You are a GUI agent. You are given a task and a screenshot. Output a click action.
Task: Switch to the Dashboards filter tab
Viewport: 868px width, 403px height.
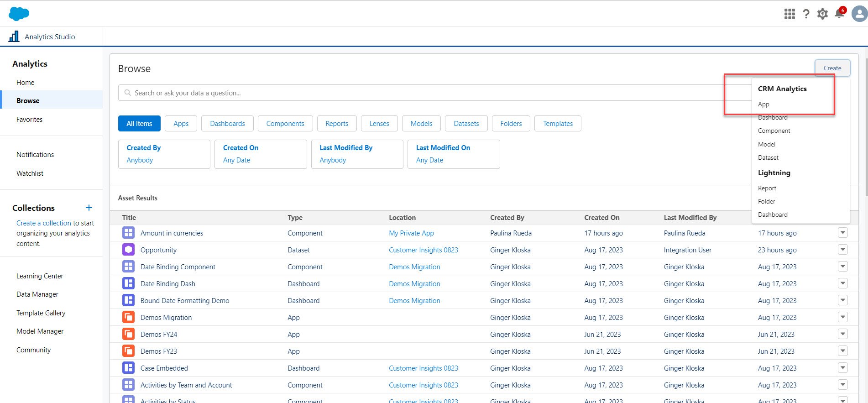[227, 124]
